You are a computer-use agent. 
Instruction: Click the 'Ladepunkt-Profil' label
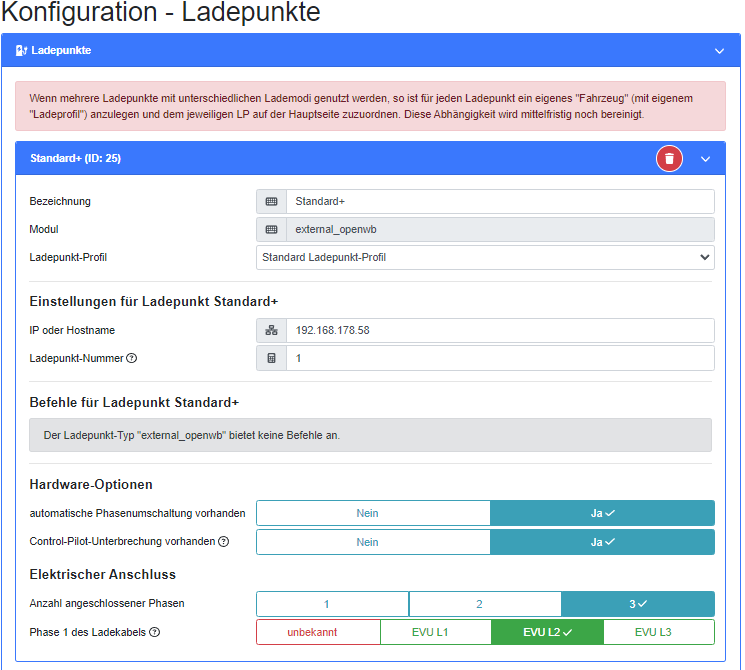tap(68, 258)
